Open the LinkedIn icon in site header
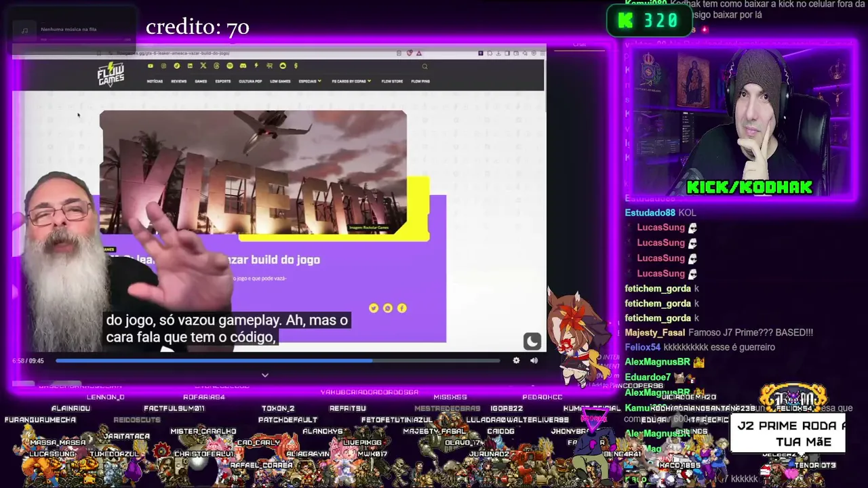This screenshot has height=488, width=868. [190, 66]
